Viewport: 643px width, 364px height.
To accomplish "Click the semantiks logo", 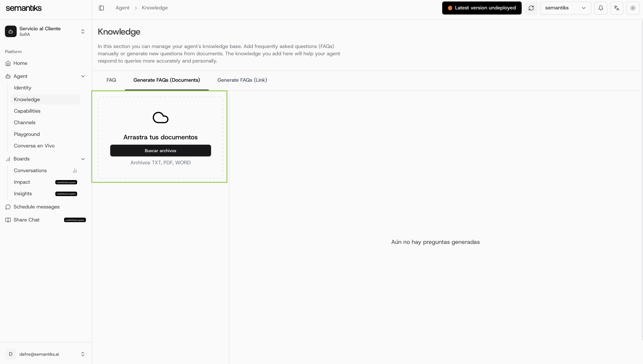I will point(24,8).
